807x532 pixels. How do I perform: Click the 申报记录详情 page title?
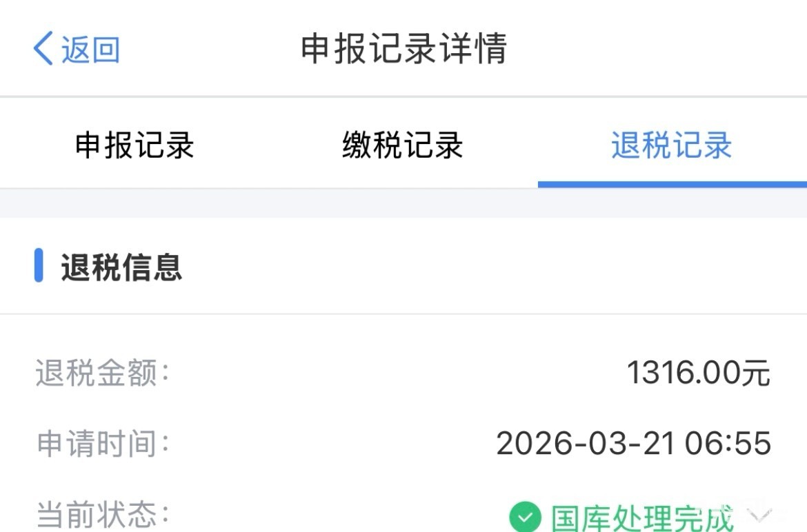click(404, 48)
